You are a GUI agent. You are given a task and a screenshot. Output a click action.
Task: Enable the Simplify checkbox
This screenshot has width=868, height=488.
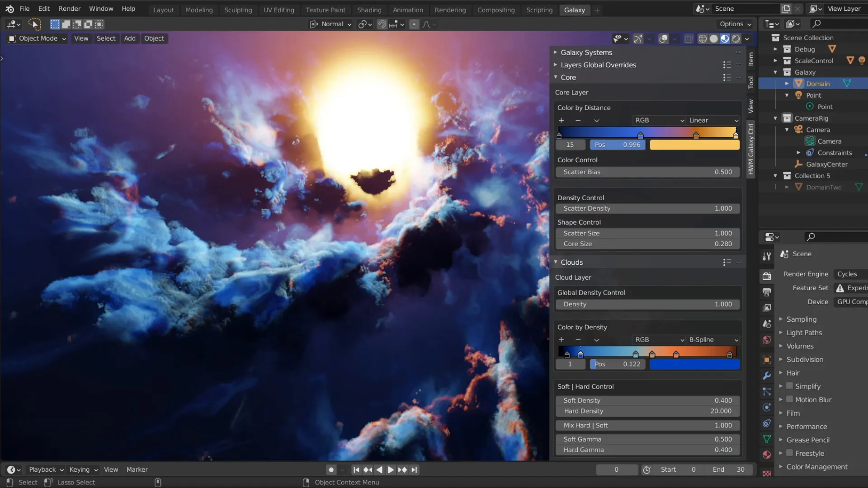(790, 386)
